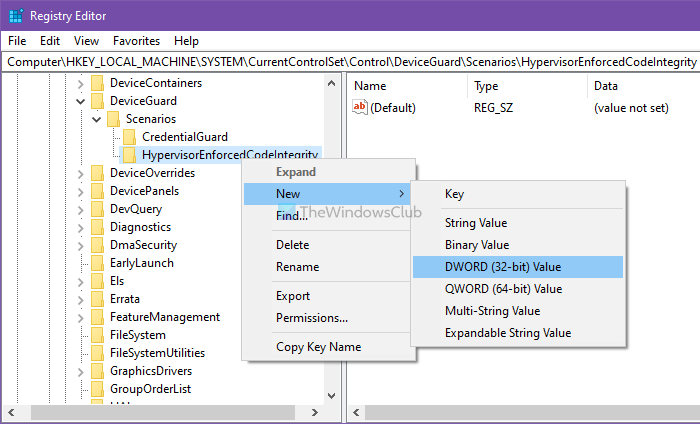Select Expandable String Value
This screenshot has width=700, height=424.
[518, 333]
